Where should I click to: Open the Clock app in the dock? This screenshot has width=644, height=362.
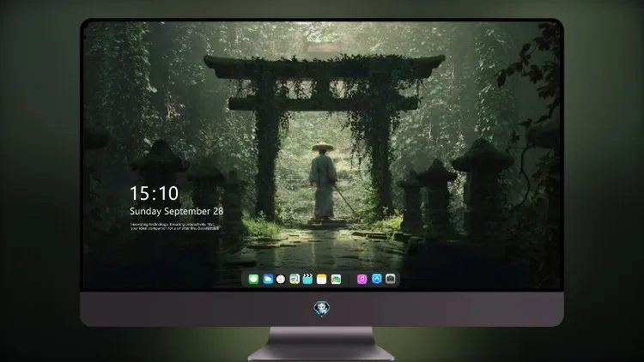[x=281, y=279]
